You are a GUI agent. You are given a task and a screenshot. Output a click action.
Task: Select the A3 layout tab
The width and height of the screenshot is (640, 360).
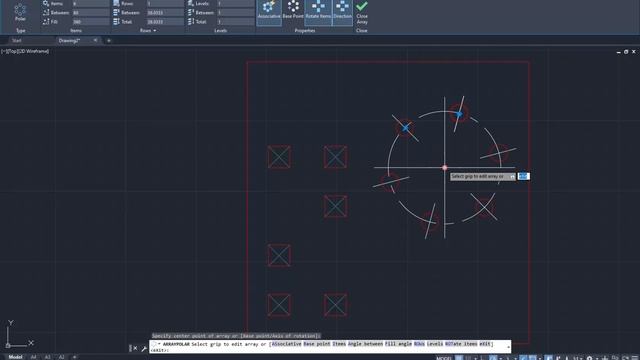[x=48, y=357]
